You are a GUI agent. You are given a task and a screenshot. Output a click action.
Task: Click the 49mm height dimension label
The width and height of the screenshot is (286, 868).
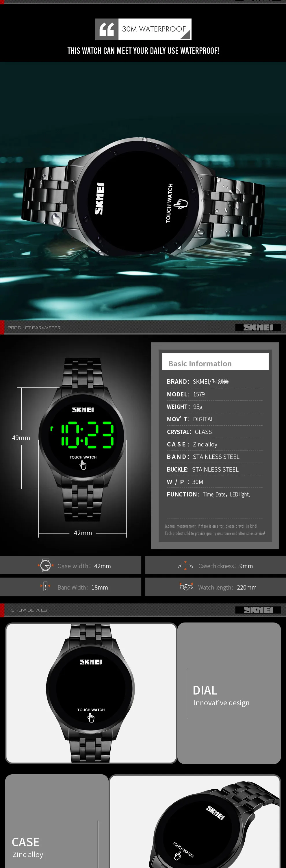(21, 438)
